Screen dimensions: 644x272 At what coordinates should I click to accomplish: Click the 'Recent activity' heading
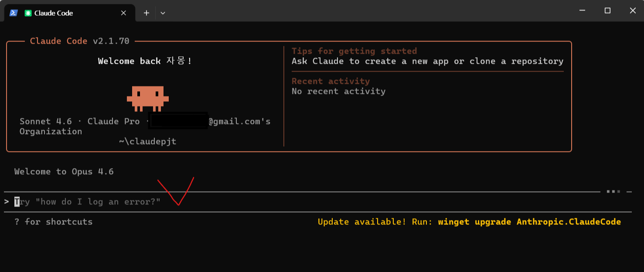click(331, 81)
